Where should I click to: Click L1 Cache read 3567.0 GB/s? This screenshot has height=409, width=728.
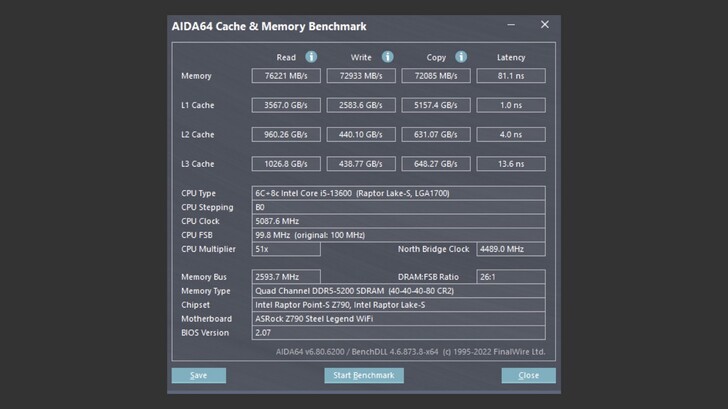(286, 105)
